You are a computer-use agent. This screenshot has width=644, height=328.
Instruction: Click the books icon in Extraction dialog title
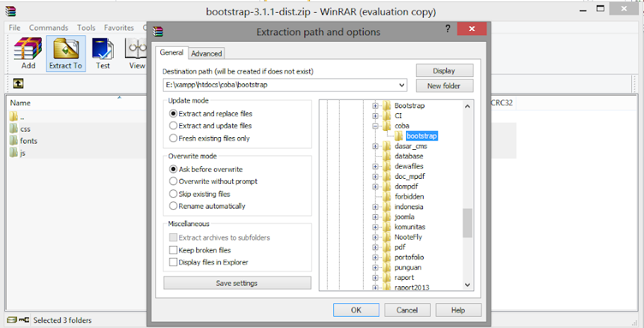(x=157, y=31)
